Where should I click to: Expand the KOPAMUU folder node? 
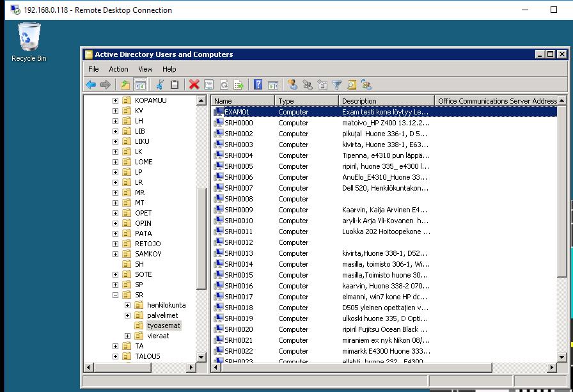pyautogui.click(x=116, y=100)
